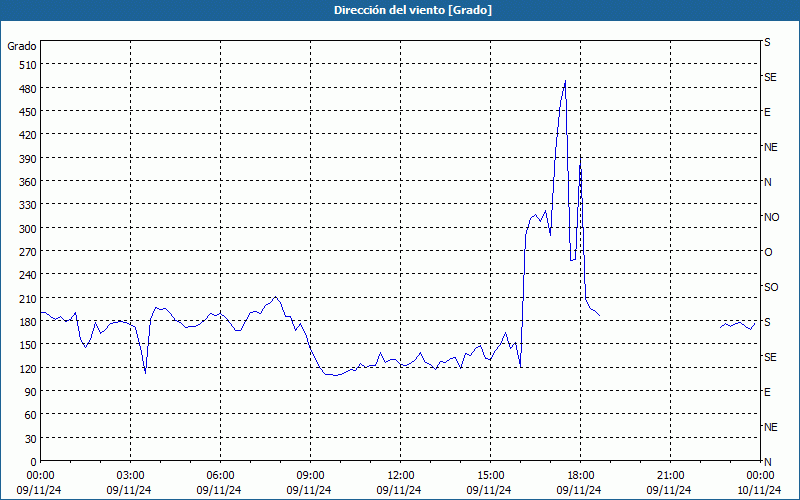
Task: Select the 'SE' compass label level with 480
Action: coord(770,77)
